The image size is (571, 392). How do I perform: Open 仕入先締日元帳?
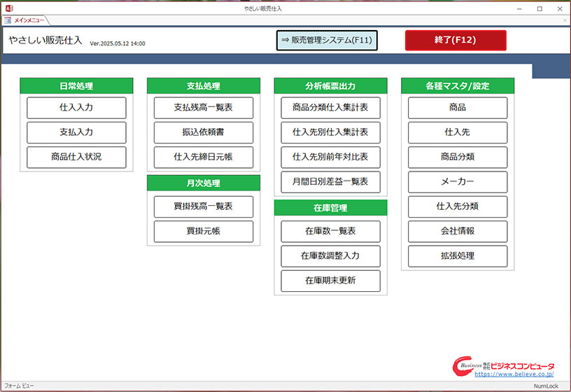203,157
